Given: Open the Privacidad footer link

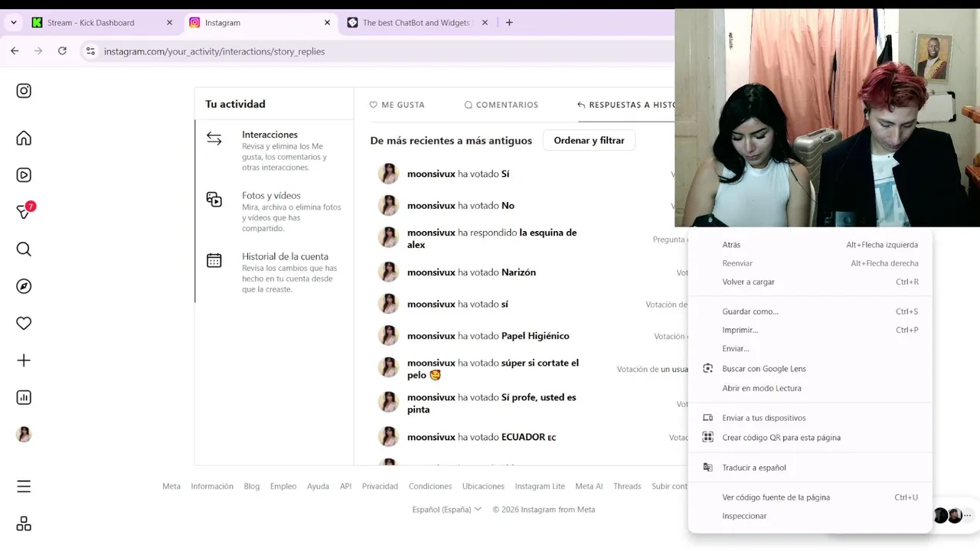Looking at the screenshot, I should point(380,486).
